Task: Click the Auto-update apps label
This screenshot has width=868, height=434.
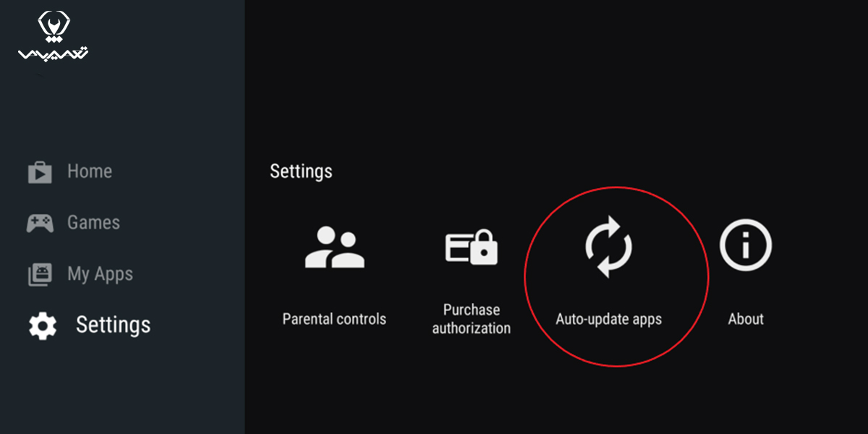Action: (x=608, y=319)
